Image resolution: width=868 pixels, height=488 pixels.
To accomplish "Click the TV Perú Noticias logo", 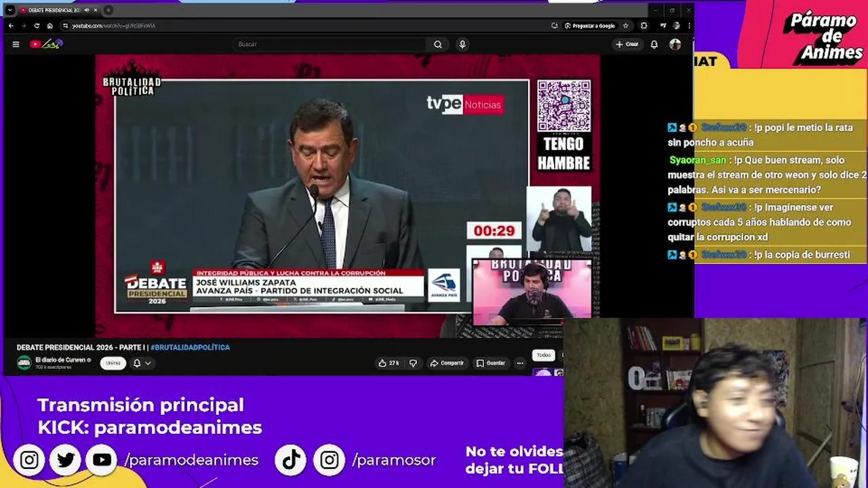I will coord(465,104).
